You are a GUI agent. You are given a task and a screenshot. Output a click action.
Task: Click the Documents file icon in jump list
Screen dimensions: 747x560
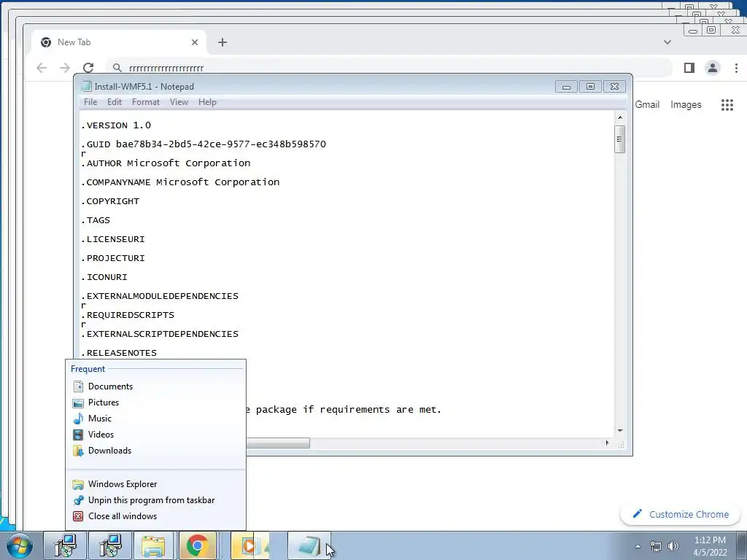78,386
